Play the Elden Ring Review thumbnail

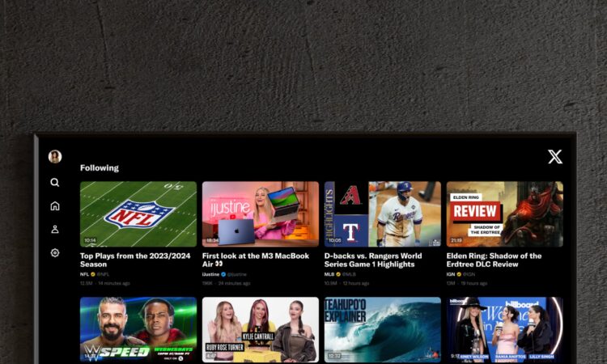pyautogui.click(x=505, y=214)
